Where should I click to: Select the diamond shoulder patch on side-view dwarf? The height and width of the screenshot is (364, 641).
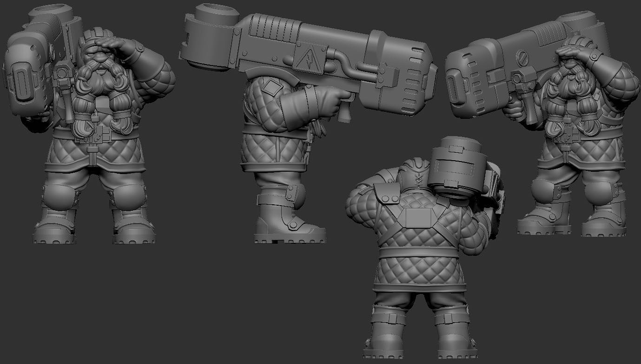(x=270, y=86)
